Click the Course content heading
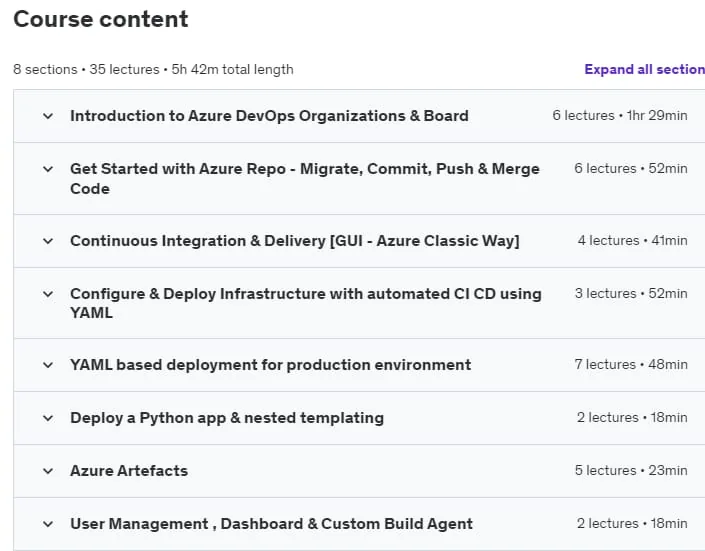 101,19
